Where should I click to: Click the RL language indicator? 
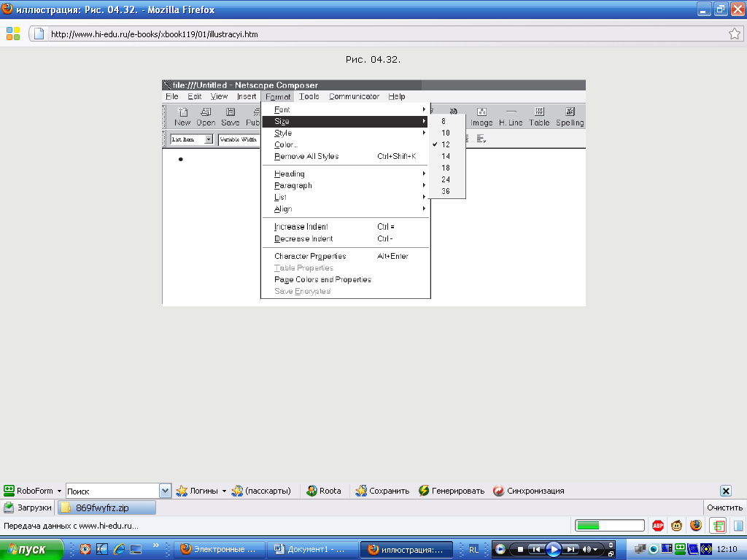[x=473, y=550]
